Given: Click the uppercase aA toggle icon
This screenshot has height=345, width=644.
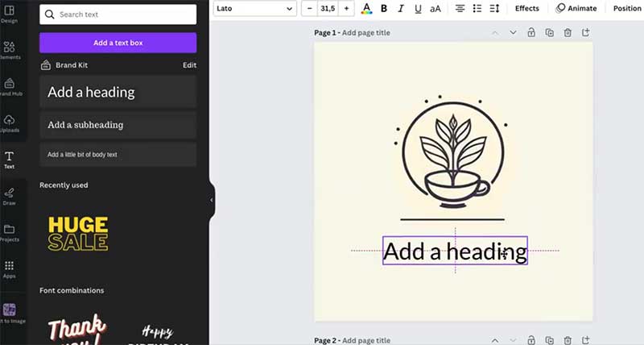Looking at the screenshot, I should (x=436, y=9).
